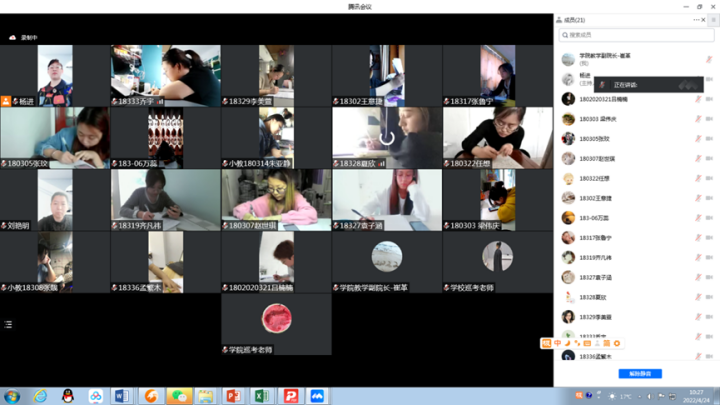Open the Tencent Meeting taskbar icon
This screenshot has width=720, height=405.
click(317, 396)
